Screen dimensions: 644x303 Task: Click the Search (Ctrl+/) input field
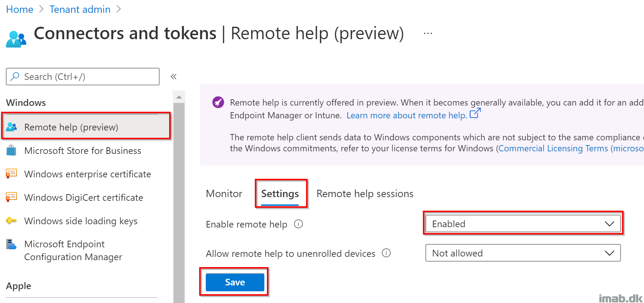tap(83, 77)
